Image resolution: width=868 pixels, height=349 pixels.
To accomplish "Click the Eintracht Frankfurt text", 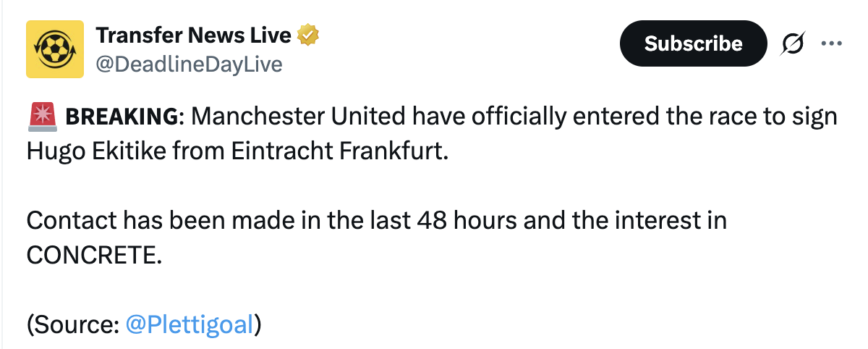I will pos(335,151).
